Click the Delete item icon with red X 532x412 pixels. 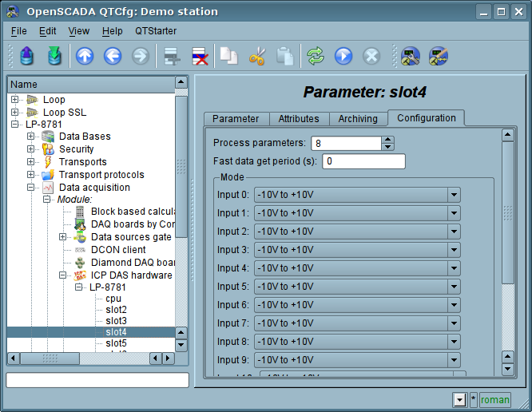pyautogui.click(x=199, y=56)
